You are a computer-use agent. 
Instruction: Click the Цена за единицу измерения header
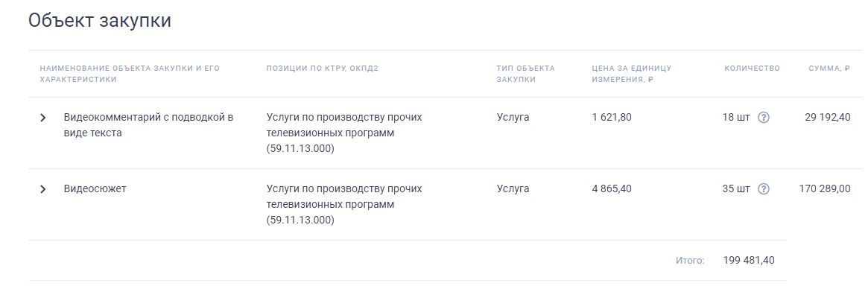click(632, 74)
